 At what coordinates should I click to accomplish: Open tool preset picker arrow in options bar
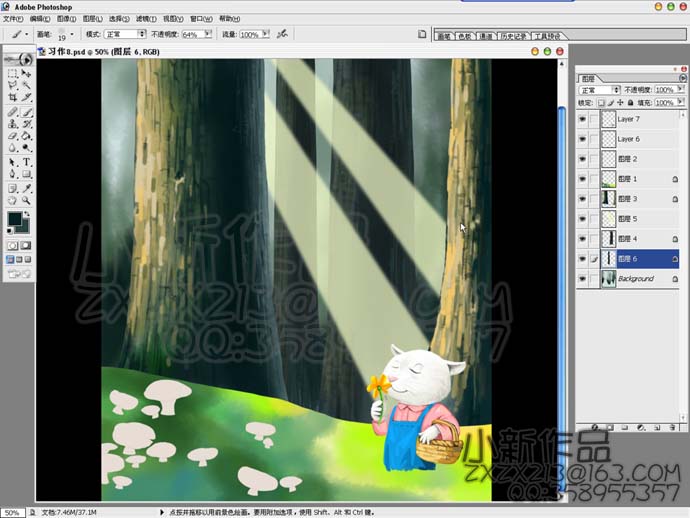[x=26, y=34]
